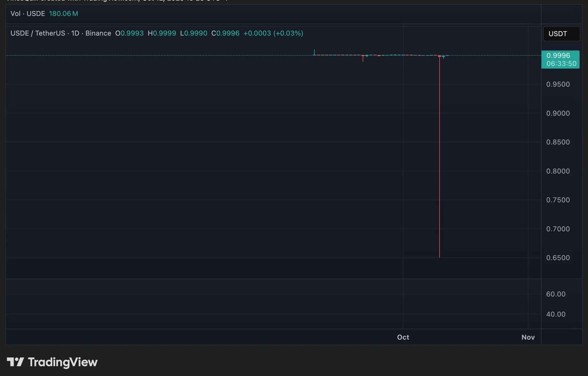Click the +0.03% change percentage
This screenshot has height=376, width=588.
point(288,33)
